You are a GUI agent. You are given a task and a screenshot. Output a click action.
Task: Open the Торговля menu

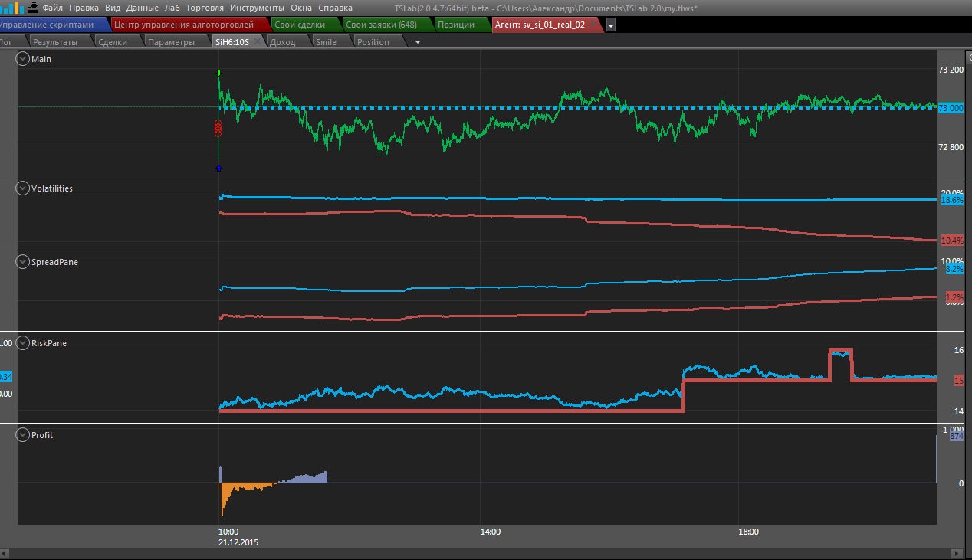coord(205,8)
